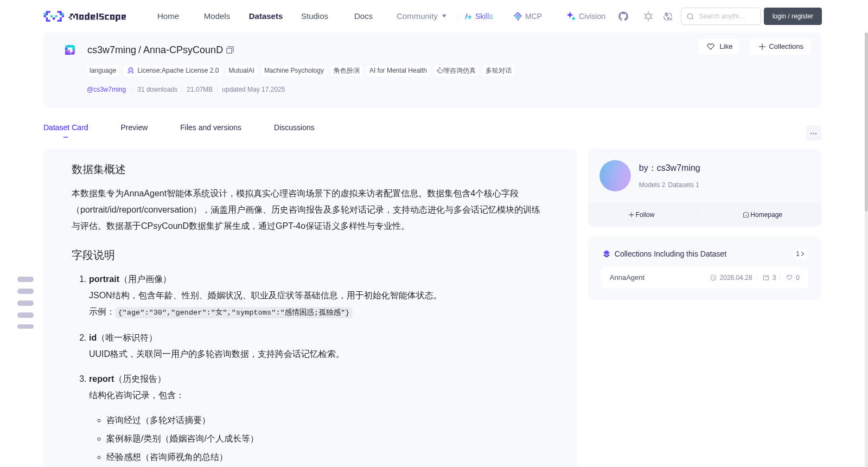This screenshot has width=868, height=467.
Task: Click the updated May 17,2025 text
Action: click(x=253, y=89)
